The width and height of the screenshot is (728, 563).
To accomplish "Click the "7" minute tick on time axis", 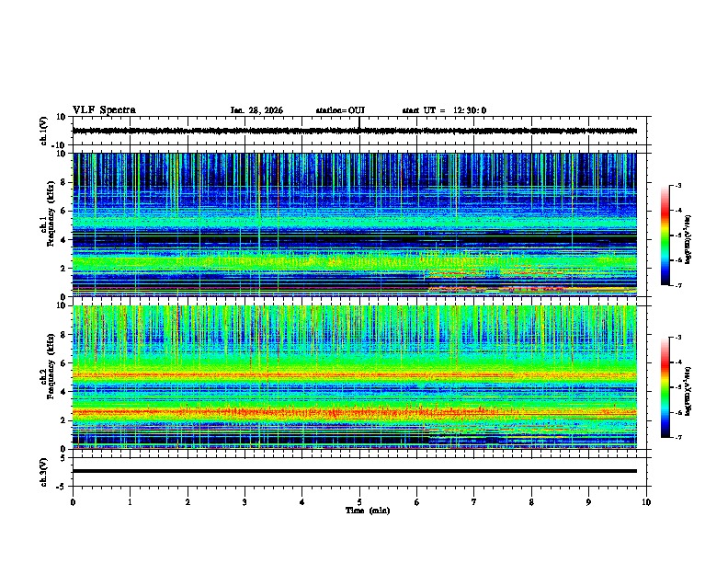I will click(x=474, y=502).
